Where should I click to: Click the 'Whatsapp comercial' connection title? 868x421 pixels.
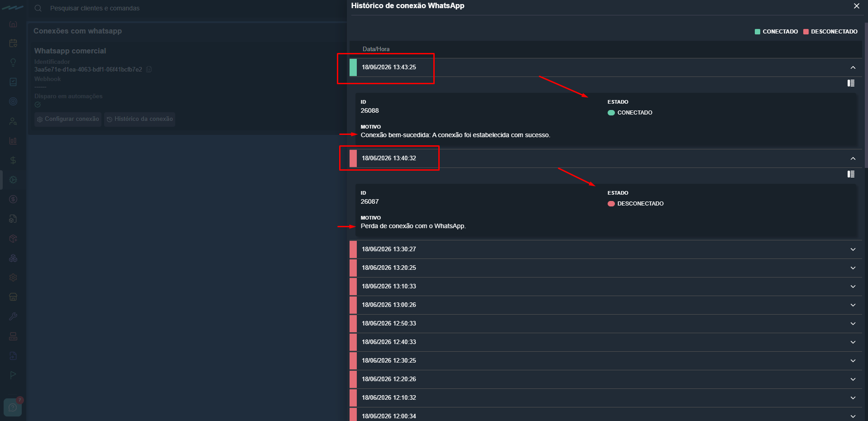pos(70,51)
